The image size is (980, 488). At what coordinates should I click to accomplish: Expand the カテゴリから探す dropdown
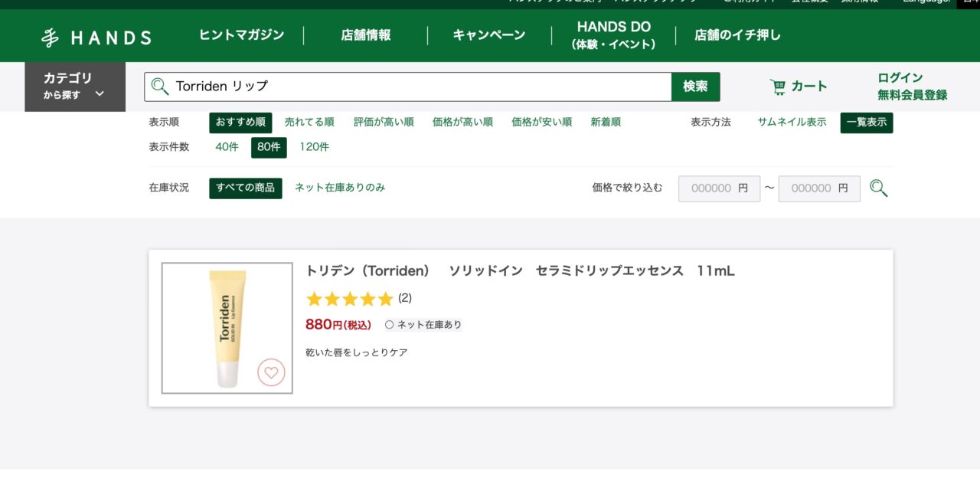75,87
